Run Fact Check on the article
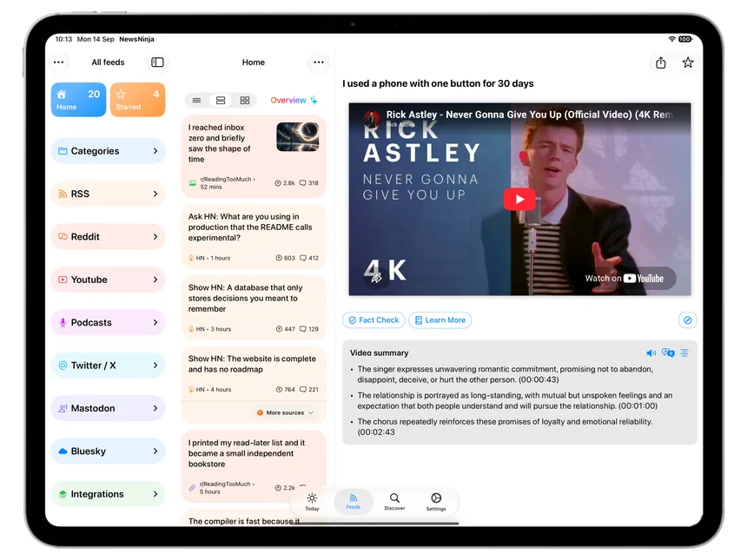This screenshot has width=747, height=560. pos(373,320)
